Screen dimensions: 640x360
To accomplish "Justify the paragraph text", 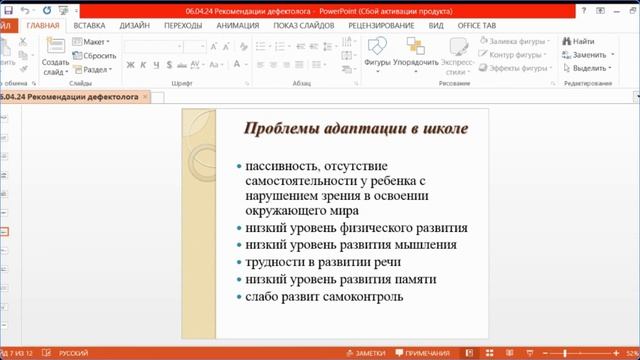I will pos(299,65).
